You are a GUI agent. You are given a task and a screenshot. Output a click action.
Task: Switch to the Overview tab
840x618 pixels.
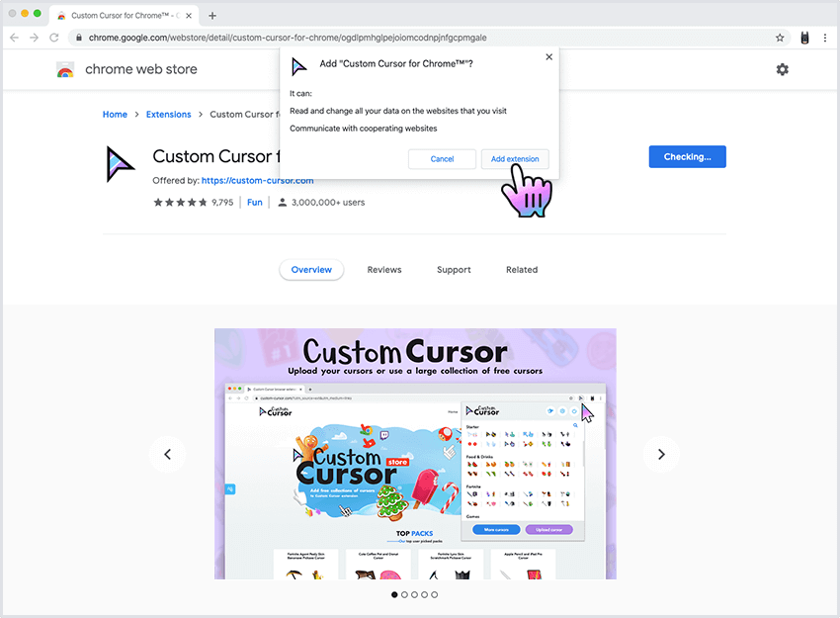[x=311, y=270]
